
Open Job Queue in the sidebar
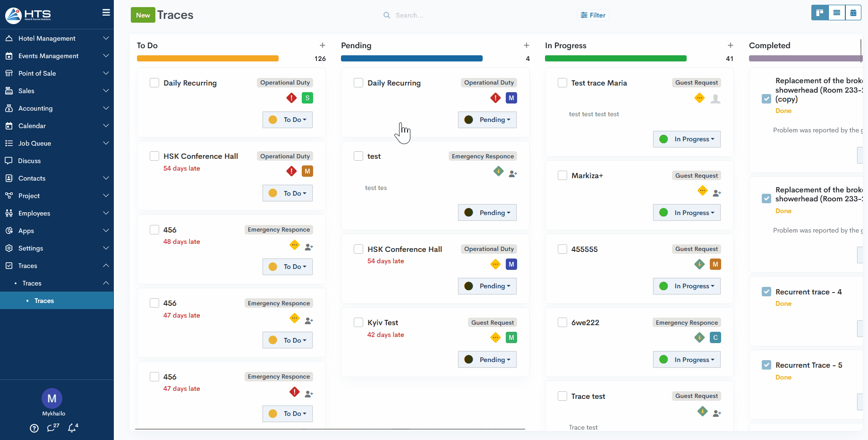[x=34, y=143]
